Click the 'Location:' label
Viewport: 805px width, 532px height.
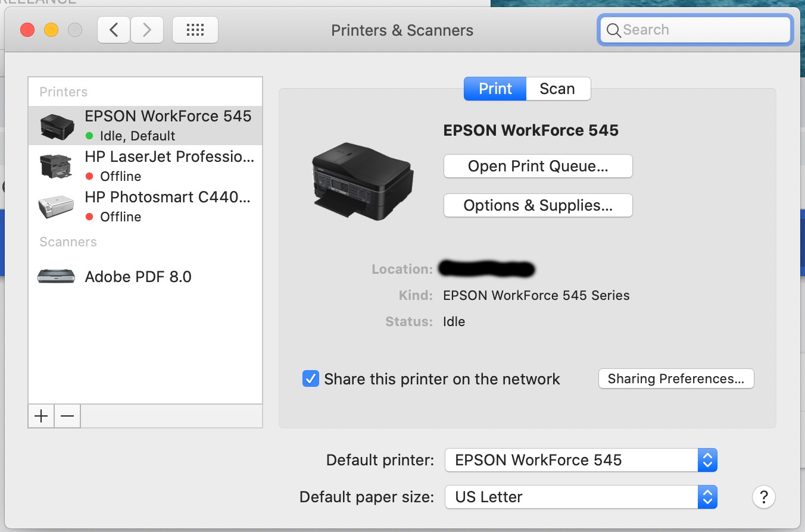click(402, 269)
